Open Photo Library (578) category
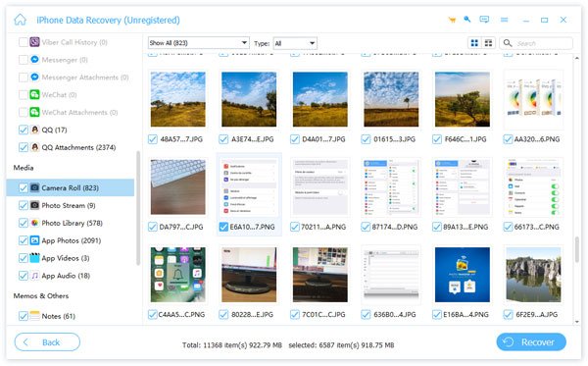Viewport: 588px width, 366px height. coord(72,223)
